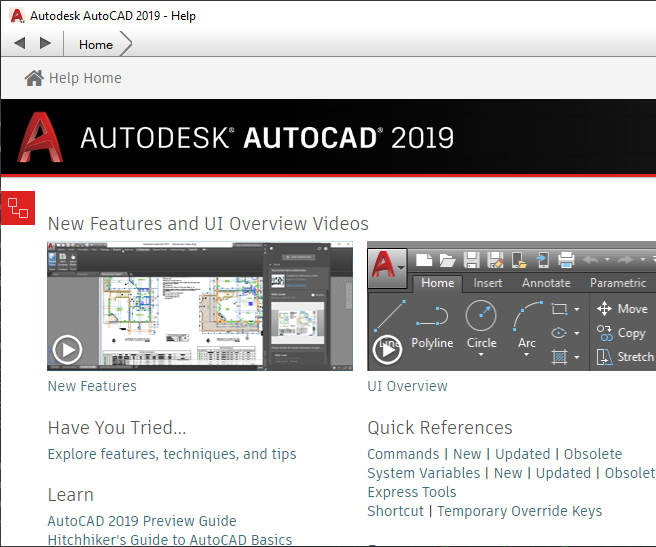Viewport: 656px width, 547px height.
Task: Click the Quick References heading
Action: click(x=440, y=428)
